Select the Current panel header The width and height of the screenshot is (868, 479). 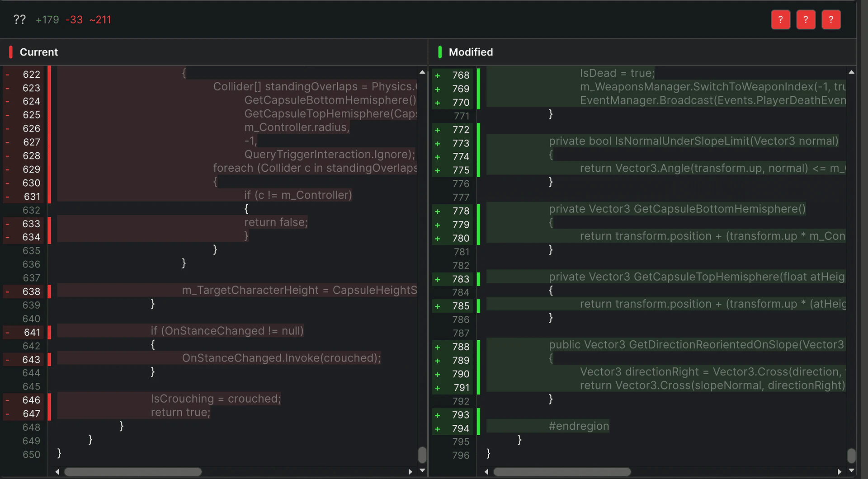(38, 52)
